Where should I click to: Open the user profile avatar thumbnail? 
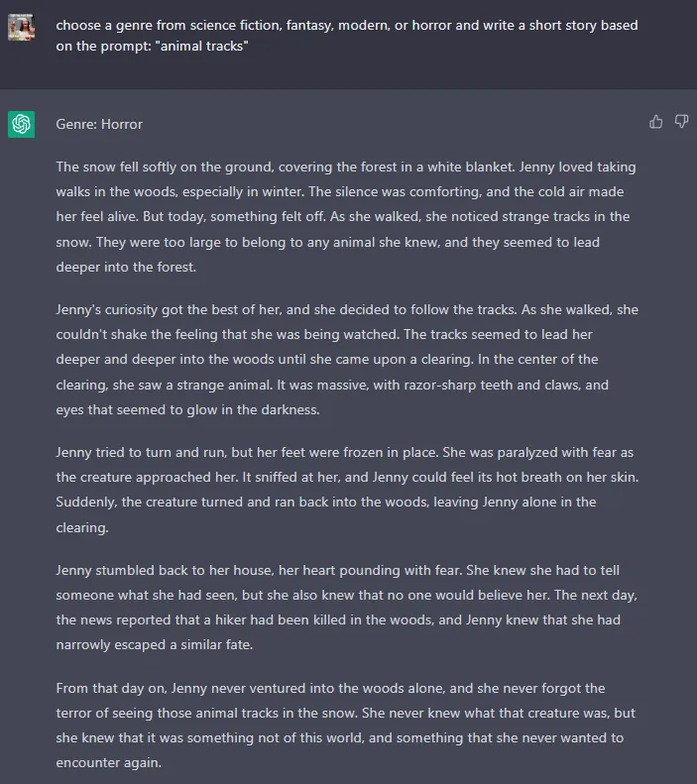(21, 27)
